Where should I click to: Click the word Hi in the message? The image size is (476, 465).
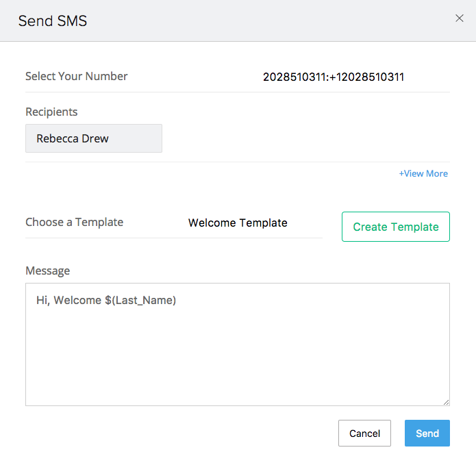click(x=42, y=300)
